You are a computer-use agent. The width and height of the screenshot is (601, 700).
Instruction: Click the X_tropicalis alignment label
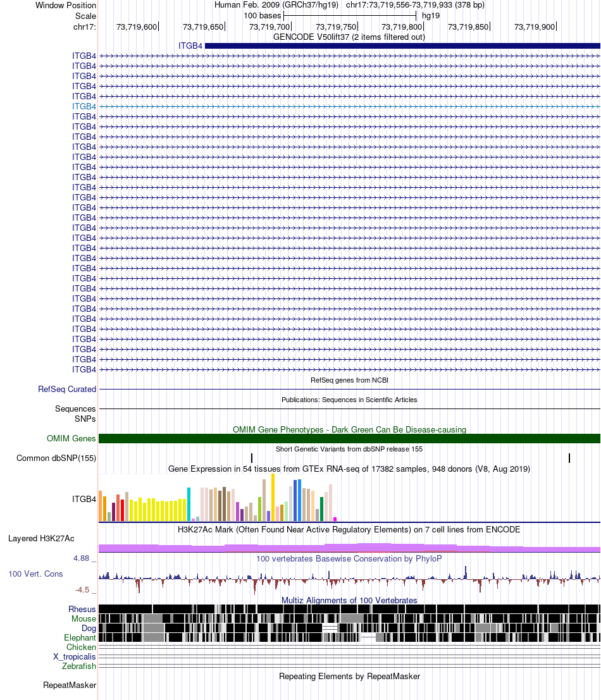point(75,657)
